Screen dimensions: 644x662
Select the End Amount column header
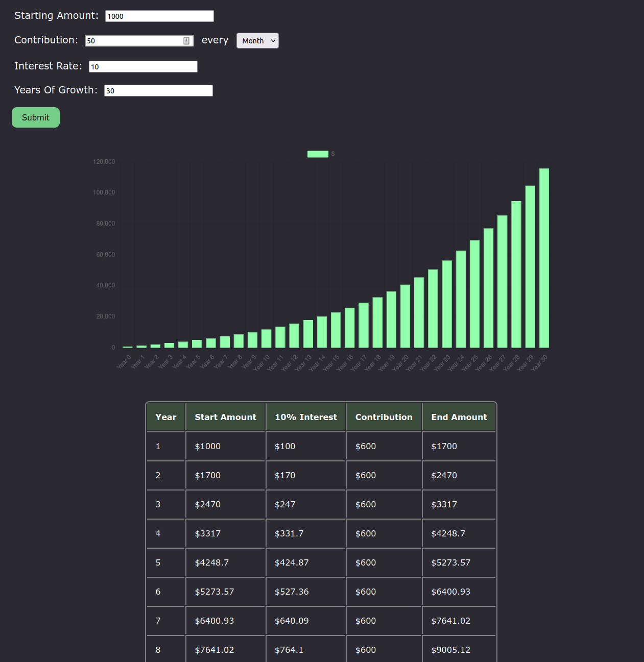pyautogui.click(x=459, y=416)
